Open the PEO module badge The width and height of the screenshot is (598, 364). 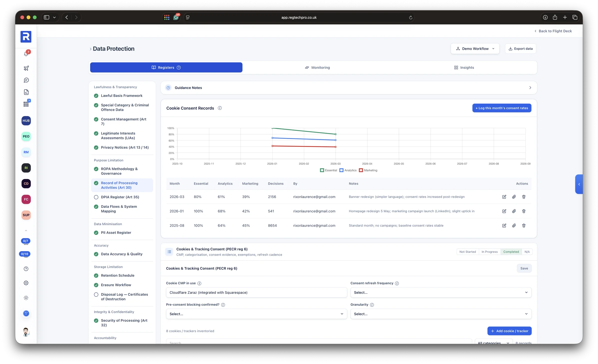tap(26, 136)
